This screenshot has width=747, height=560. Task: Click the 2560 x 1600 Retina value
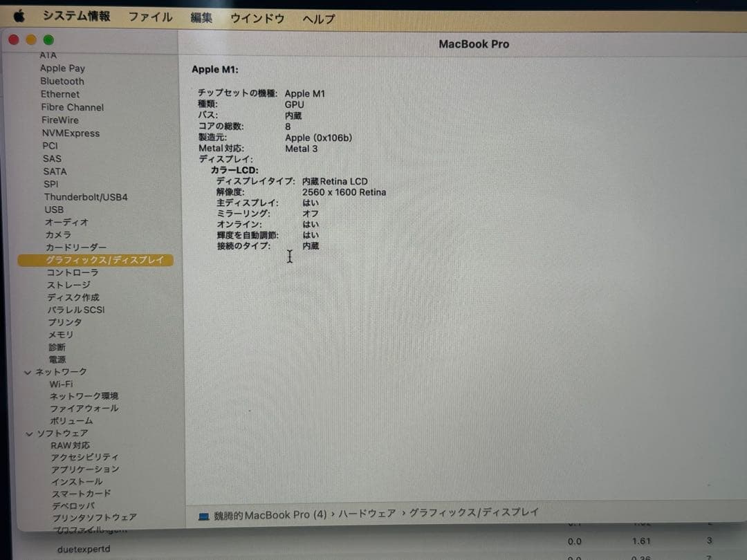(x=344, y=192)
